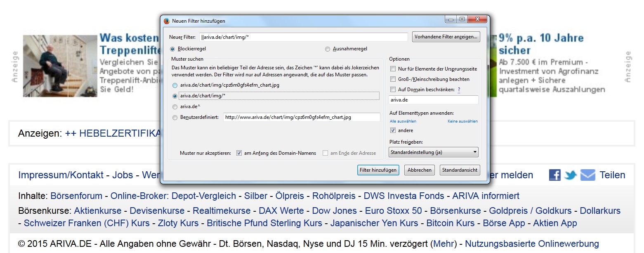Open the Aktienkurse link

pyautogui.click(x=98, y=211)
